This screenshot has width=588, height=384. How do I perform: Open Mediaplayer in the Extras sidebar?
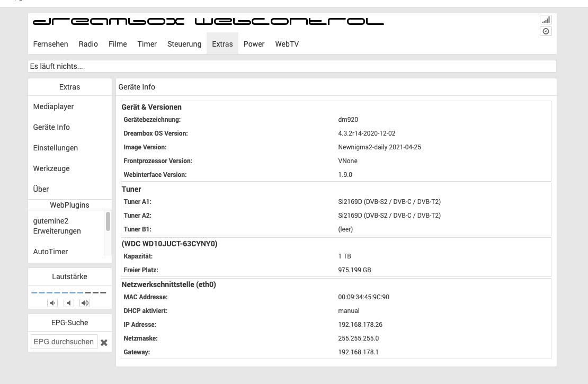pyautogui.click(x=54, y=106)
